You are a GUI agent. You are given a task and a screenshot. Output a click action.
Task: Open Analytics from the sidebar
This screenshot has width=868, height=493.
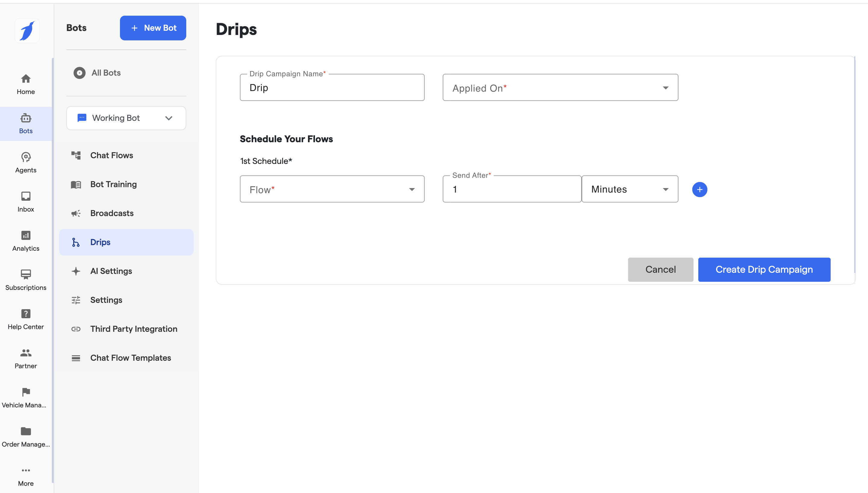(x=26, y=241)
